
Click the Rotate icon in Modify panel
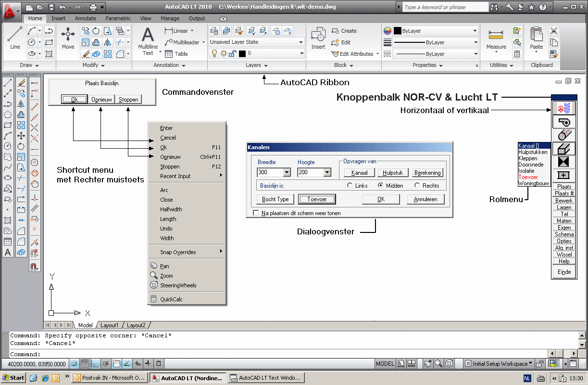(x=96, y=31)
